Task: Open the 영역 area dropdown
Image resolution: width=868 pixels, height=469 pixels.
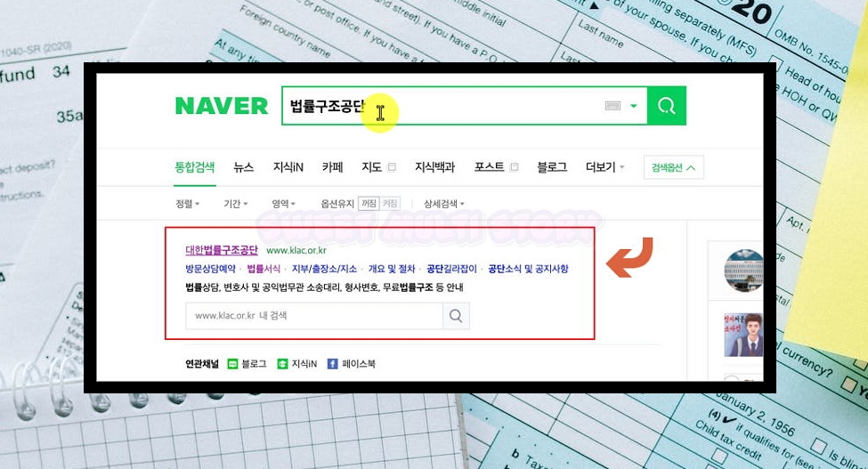Action: 283,204
